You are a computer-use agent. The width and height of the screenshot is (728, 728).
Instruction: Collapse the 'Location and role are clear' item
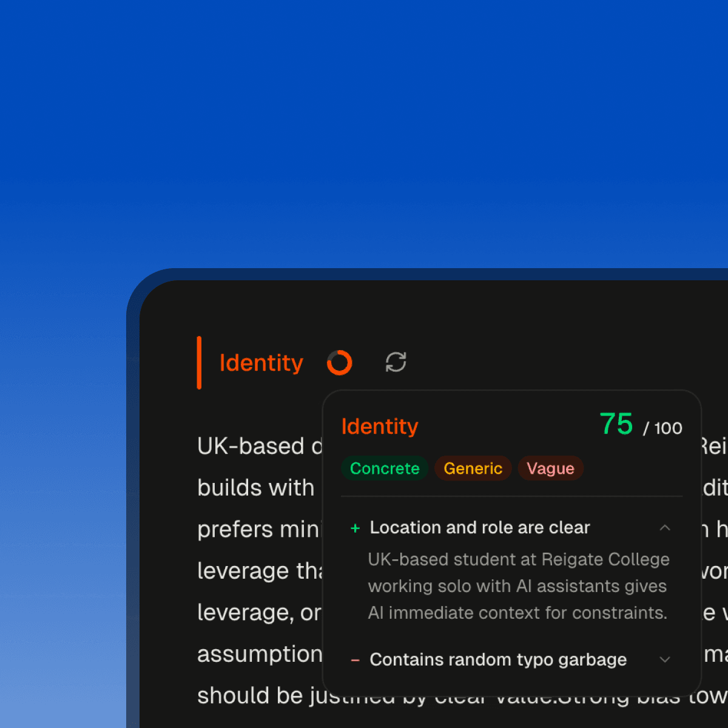coord(665,528)
